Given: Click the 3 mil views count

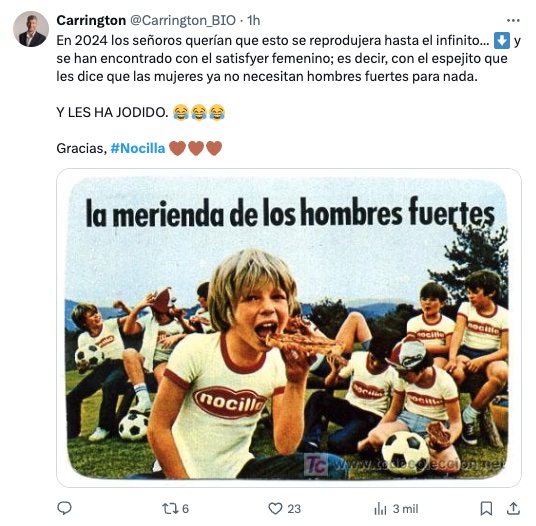Looking at the screenshot, I should click(405, 509).
